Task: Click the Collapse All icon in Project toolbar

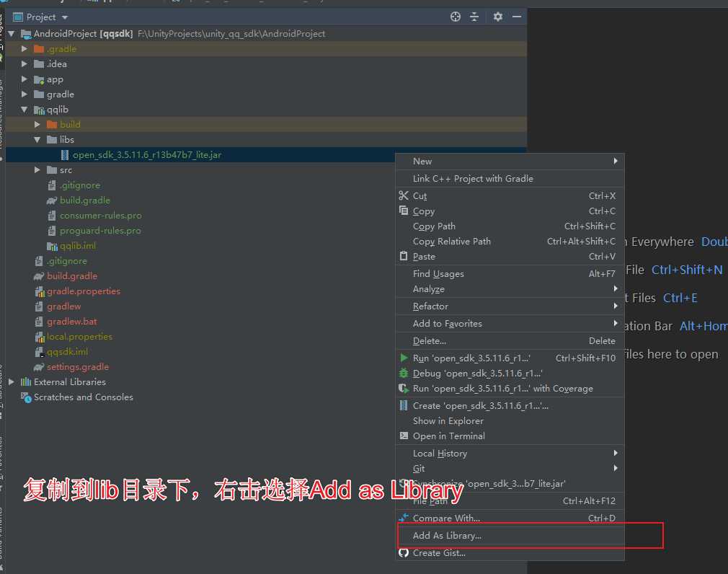Action: [474, 15]
